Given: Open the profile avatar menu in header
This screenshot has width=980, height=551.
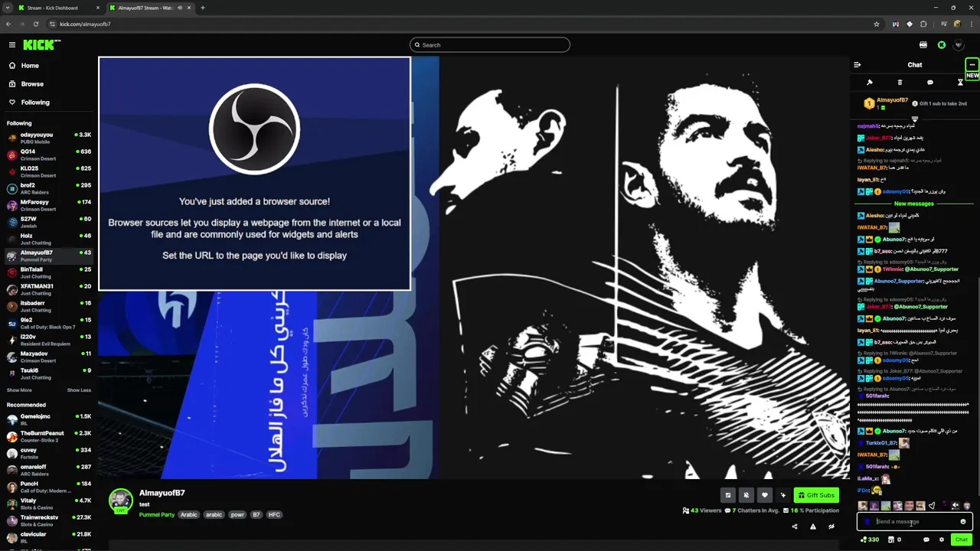Looking at the screenshot, I should (x=959, y=45).
